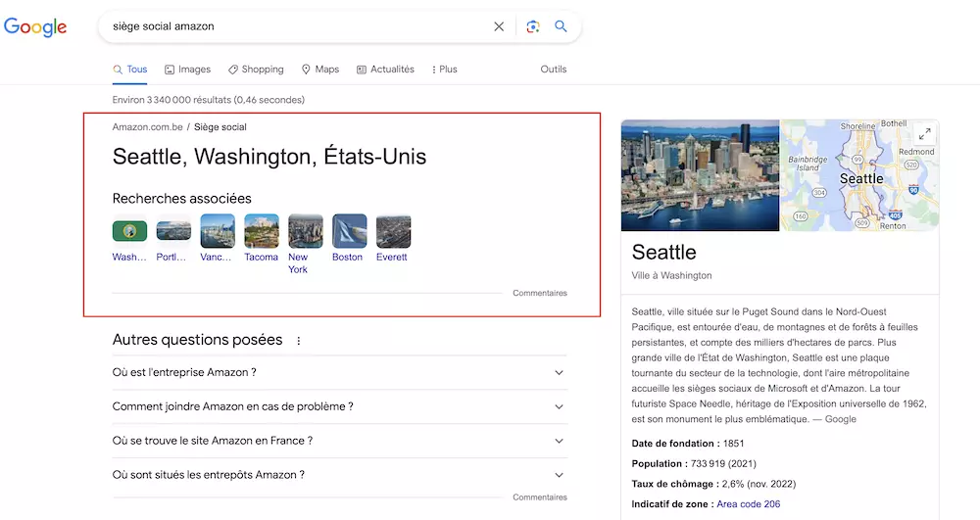Image resolution: width=980 pixels, height=520 pixels.
Task: Open the Vancouver related search thumbnail
Action: tap(218, 231)
